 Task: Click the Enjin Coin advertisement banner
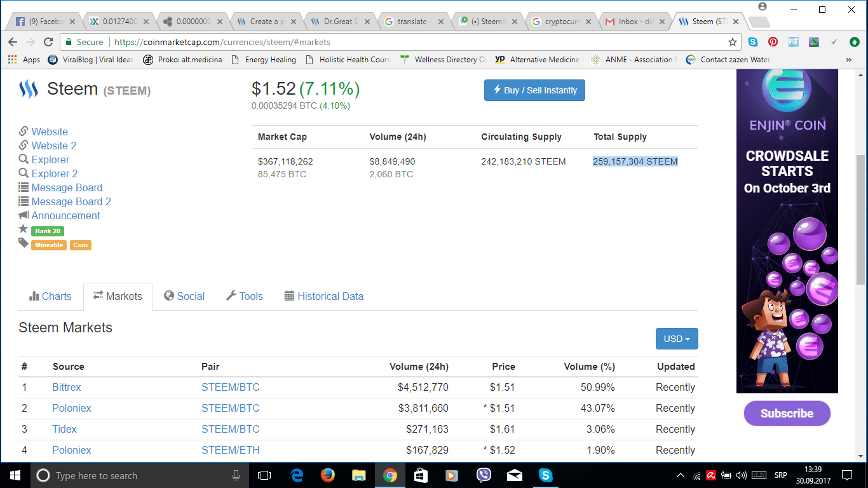click(x=787, y=231)
